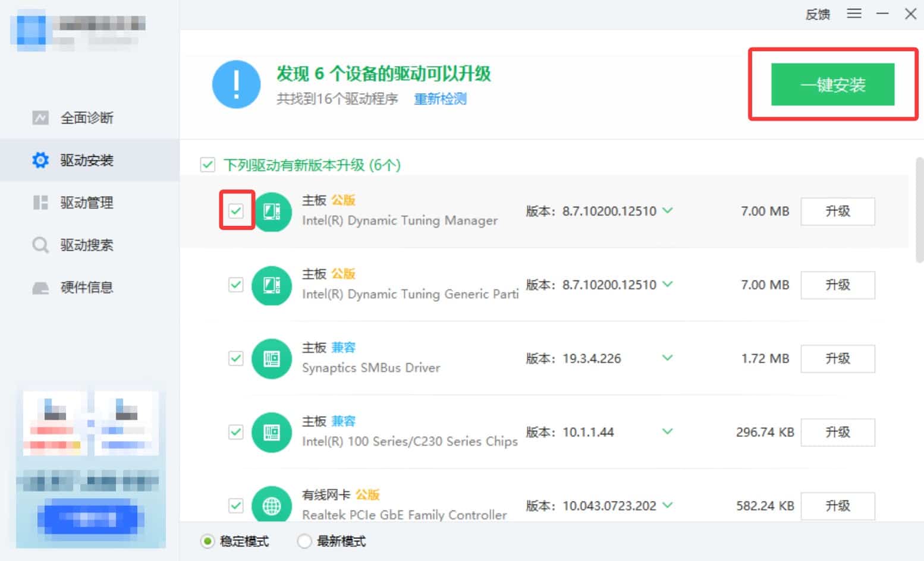924x561 pixels.
Task: Open version dropdown for Synaptics SMBus Driver
Action: click(x=668, y=358)
